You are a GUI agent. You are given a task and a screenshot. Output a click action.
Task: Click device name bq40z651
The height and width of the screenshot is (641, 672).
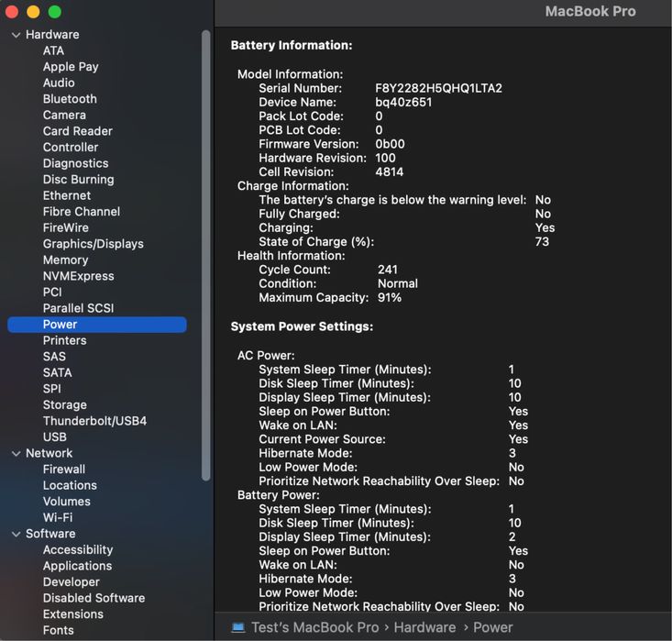pyautogui.click(x=403, y=103)
